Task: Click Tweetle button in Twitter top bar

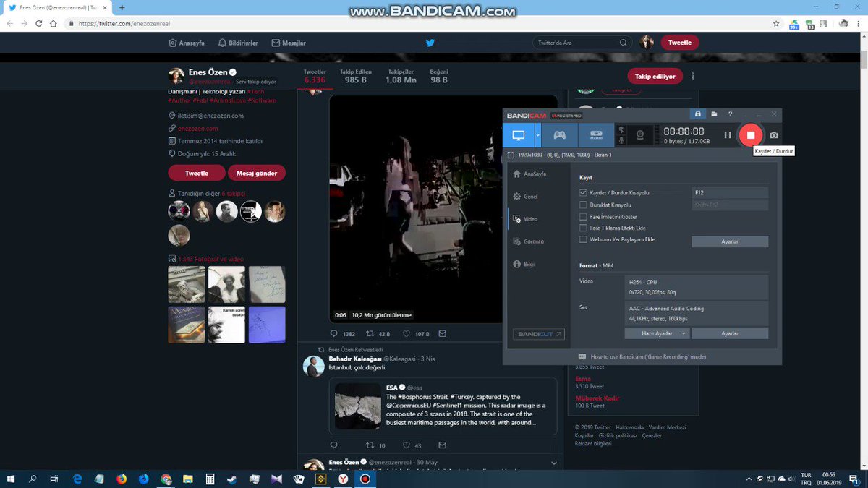Action: point(680,43)
